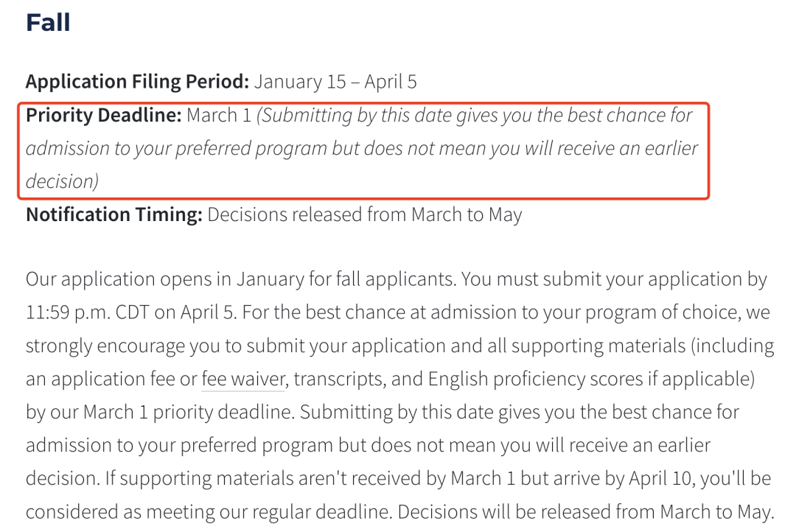The height and width of the screenshot is (532, 796).
Task: Click 'Decisions released from March to May' text
Action: coord(365,214)
